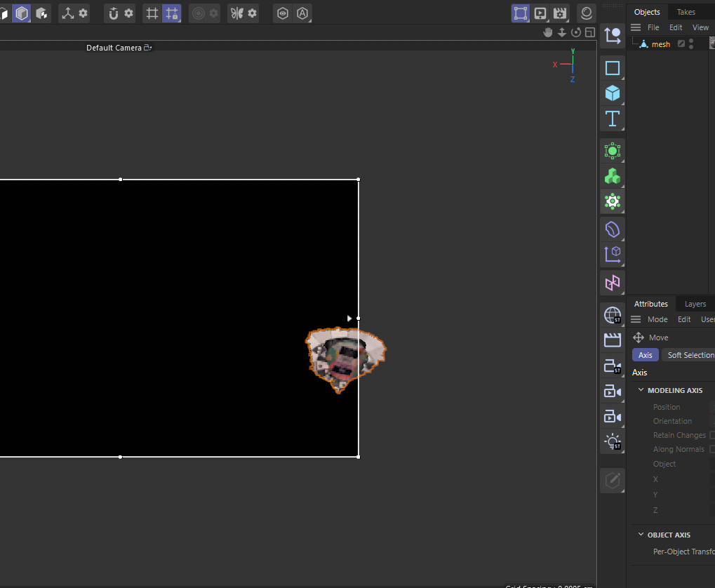The width and height of the screenshot is (715, 588).
Task: Toggle mesh editor visibility dot
Action: tap(691, 41)
